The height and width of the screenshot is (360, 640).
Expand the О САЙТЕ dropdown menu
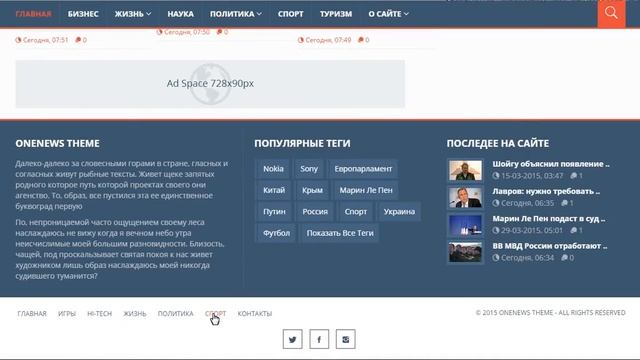(389, 14)
